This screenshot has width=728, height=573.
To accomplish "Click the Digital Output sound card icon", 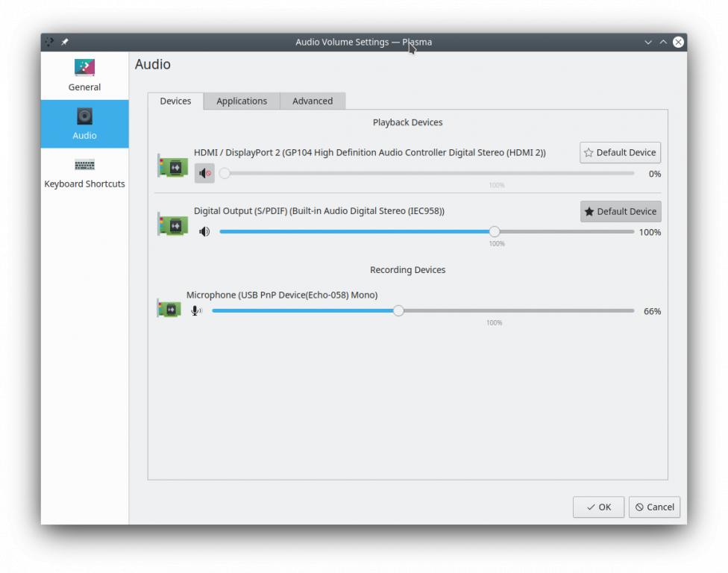I will (173, 225).
